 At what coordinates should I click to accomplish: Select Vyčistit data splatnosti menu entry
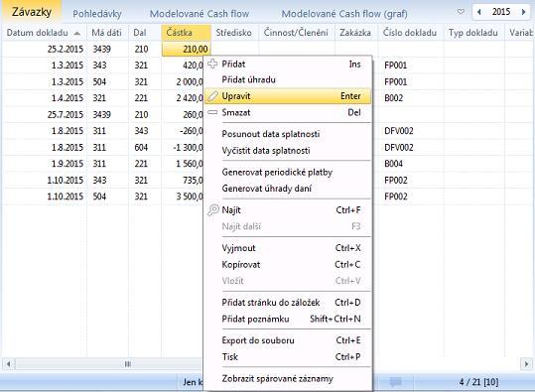point(287,151)
